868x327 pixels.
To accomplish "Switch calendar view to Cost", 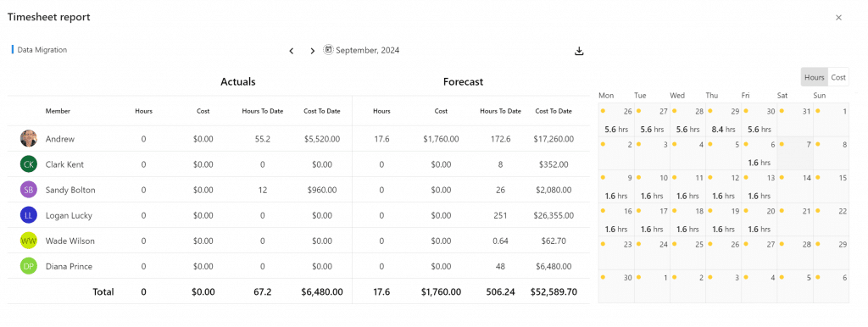I will pos(838,77).
